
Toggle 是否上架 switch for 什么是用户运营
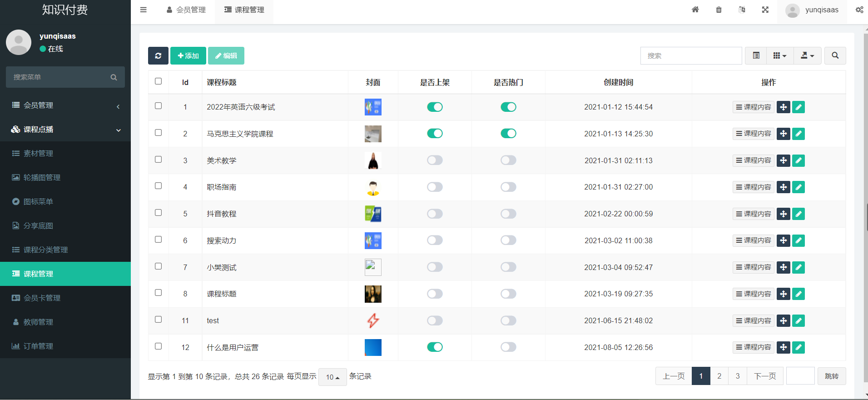tap(435, 347)
